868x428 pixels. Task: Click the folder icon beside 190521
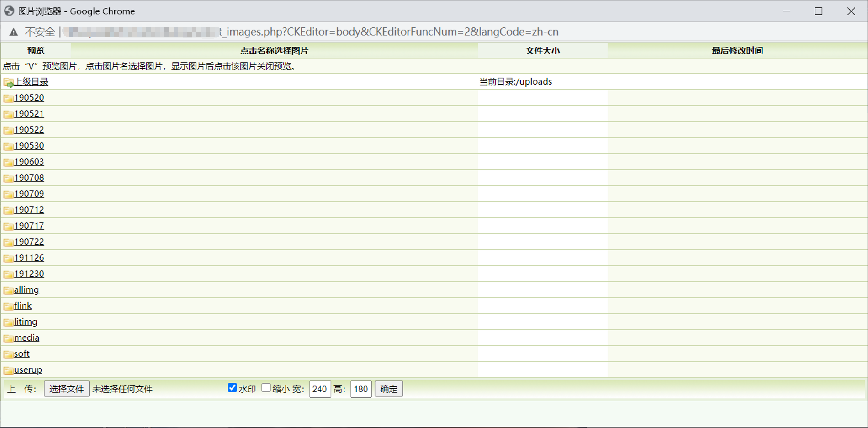click(x=8, y=114)
